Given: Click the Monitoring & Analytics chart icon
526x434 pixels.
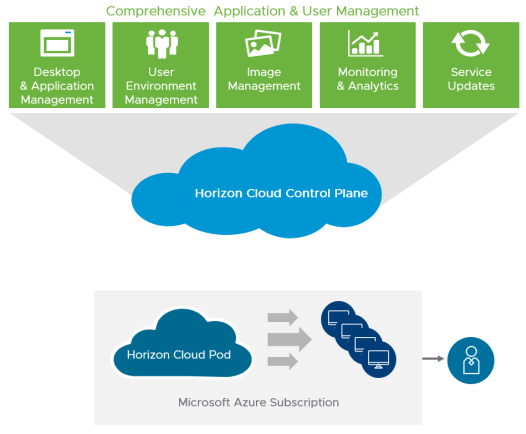Looking at the screenshot, I should [x=365, y=43].
